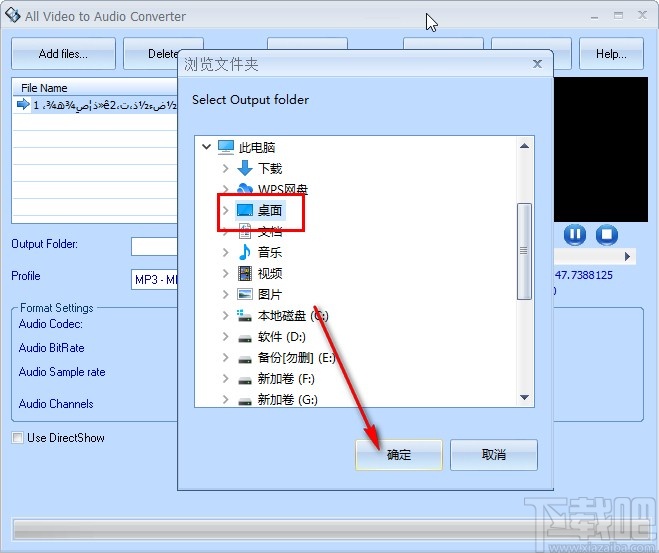This screenshot has width=659, height=553.
Task: Select the 此电脑 tree item label
Action: [257, 147]
